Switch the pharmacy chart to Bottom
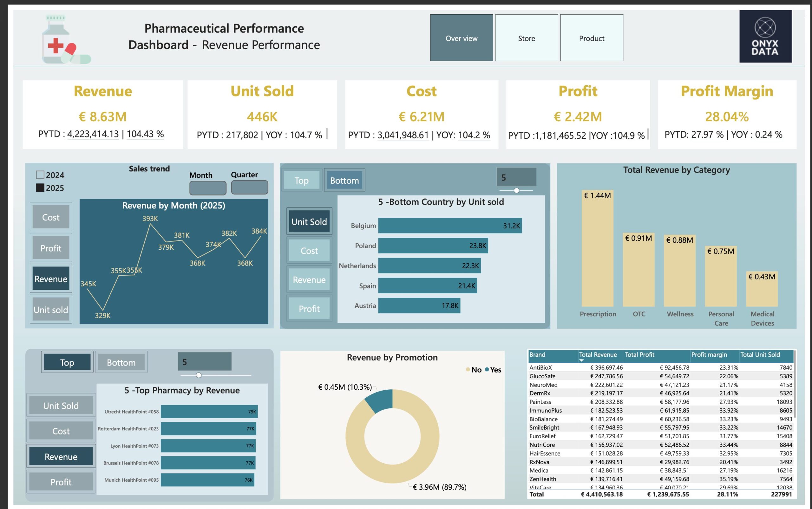Screen dimensions: 812x509 click(121, 362)
